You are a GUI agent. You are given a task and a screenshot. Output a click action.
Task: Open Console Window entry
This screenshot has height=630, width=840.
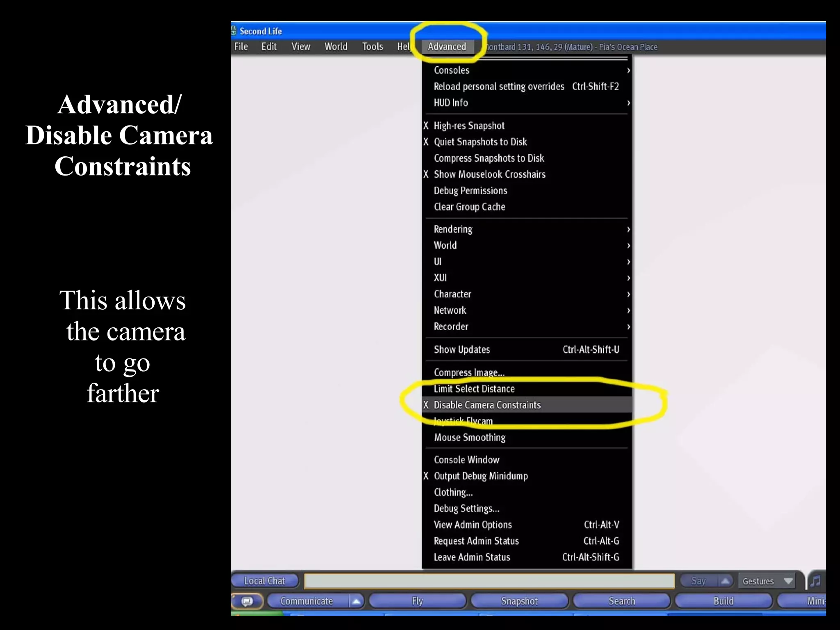click(x=527, y=460)
